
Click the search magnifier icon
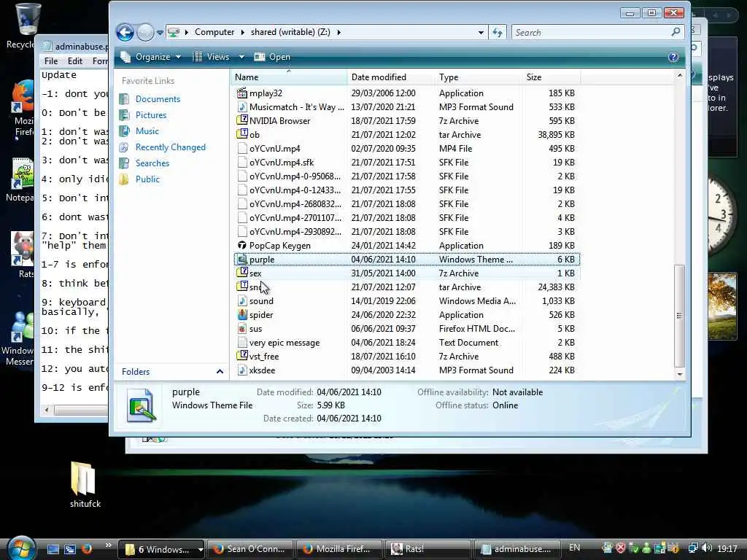point(676,32)
